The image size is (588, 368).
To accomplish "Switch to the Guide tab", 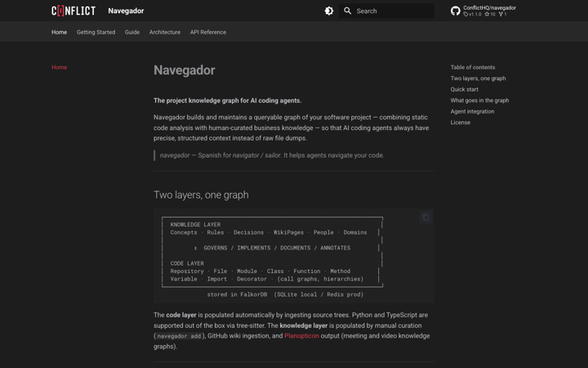I will (x=132, y=32).
